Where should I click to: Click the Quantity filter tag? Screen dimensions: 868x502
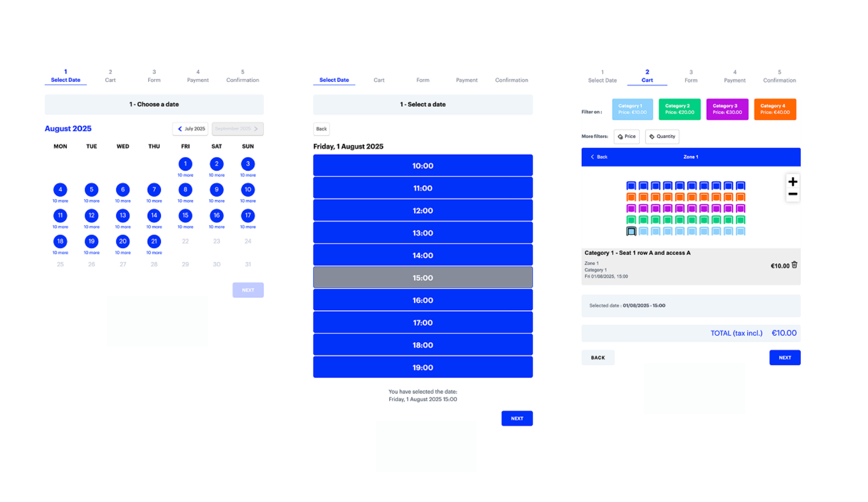(662, 137)
